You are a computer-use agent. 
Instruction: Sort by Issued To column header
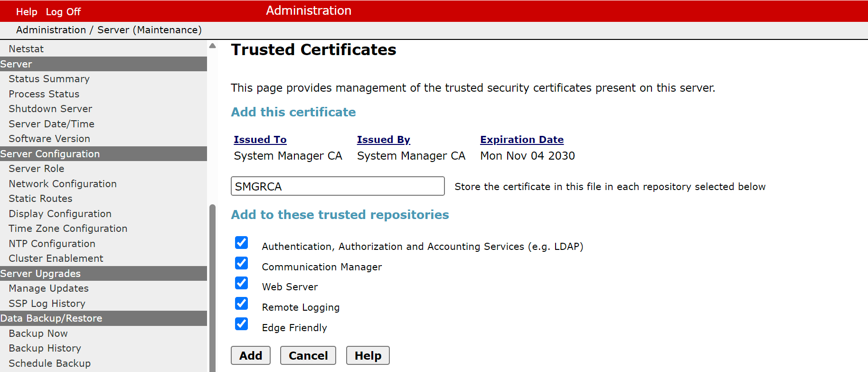[x=260, y=140]
